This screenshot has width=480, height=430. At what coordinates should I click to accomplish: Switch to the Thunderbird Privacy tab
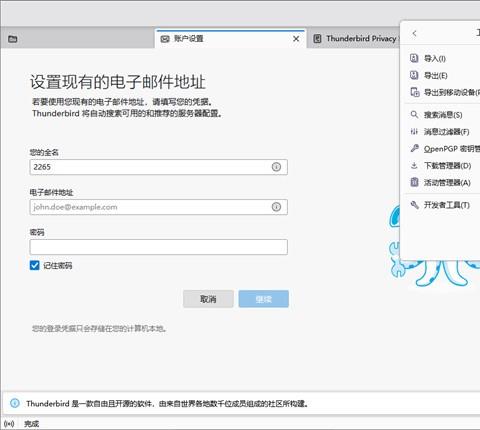[x=355, y=39]
